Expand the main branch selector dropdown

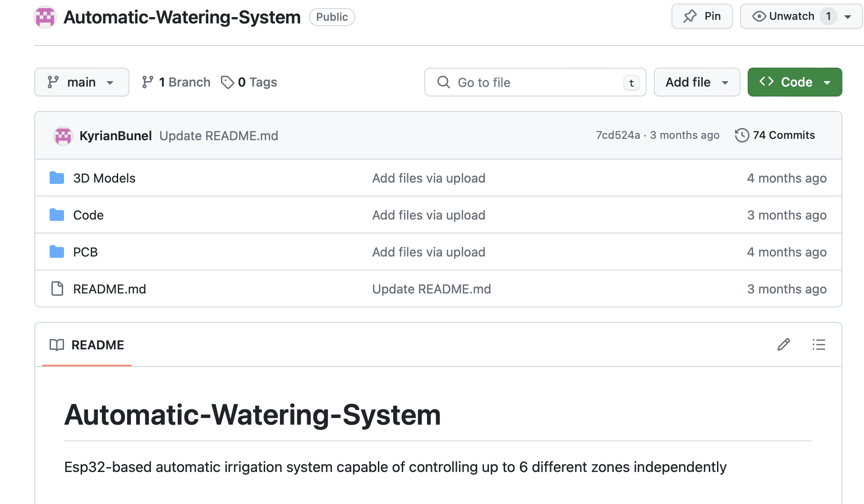pyautogui.click(x=82, y=82)
